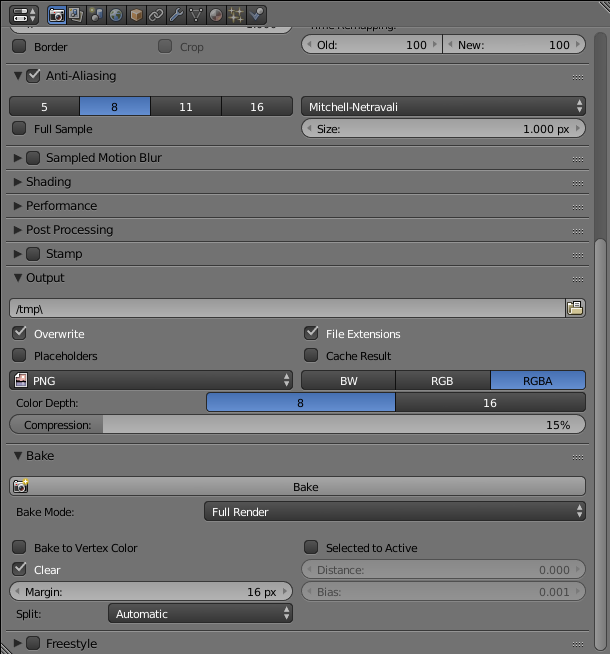This screenshot has height=654, width=610.
Task: Open the Object properties cube tab
Action: point(136,15)
